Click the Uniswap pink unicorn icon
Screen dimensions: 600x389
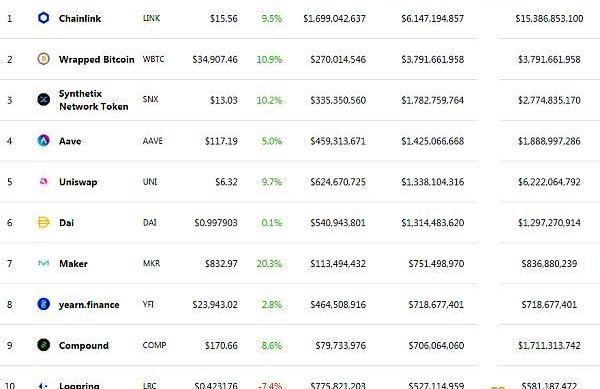[x=44, y=181]
